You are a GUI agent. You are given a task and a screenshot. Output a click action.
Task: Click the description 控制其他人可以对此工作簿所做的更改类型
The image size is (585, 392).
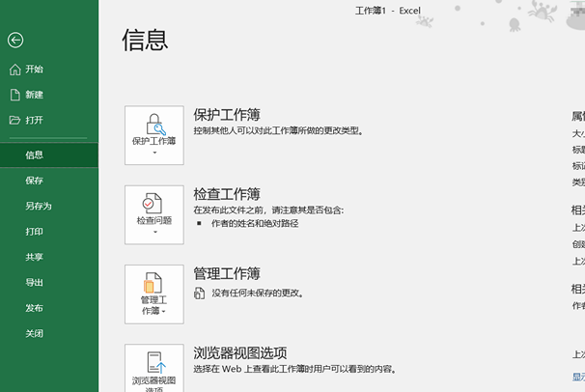pyautogui.click(x=278, y=131)
